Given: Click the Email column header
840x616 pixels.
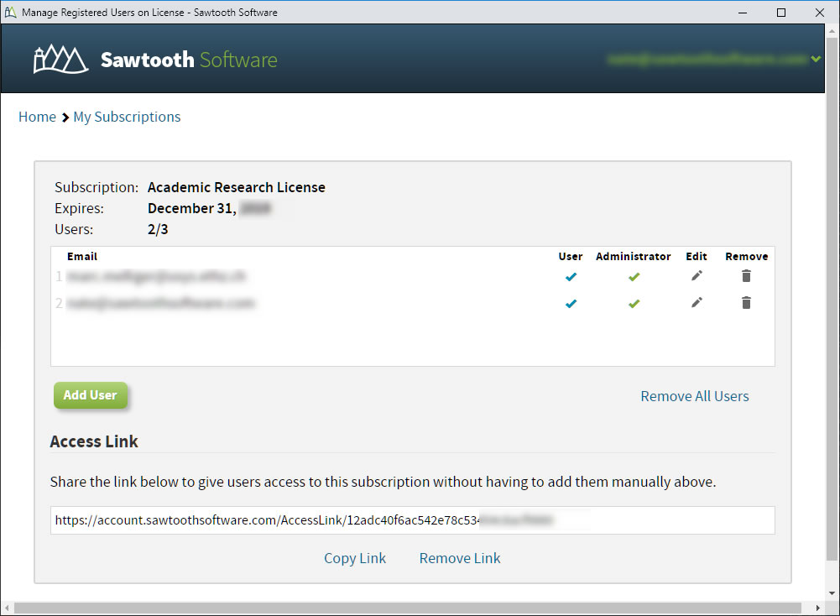Looking at the screenshot, I should click(82, 257).
